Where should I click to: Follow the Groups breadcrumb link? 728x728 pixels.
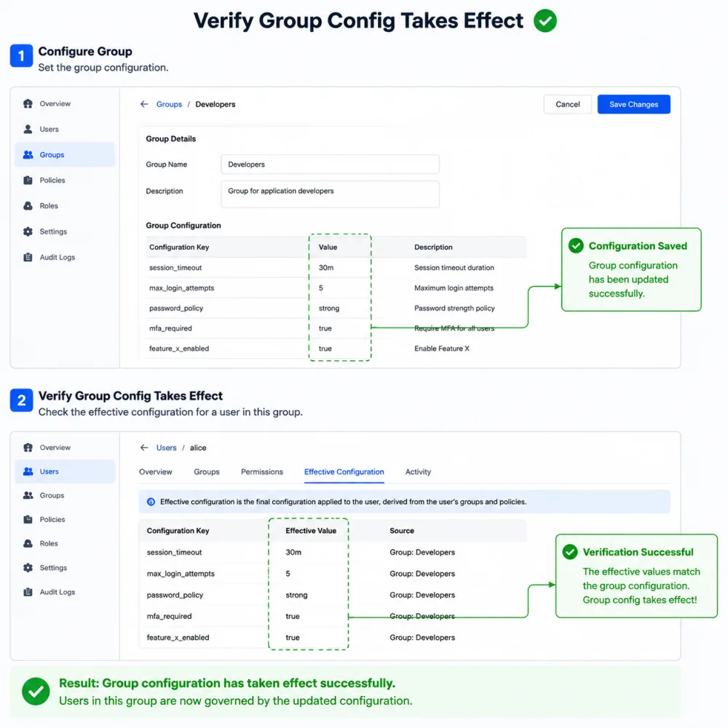[x=169, y=104]
